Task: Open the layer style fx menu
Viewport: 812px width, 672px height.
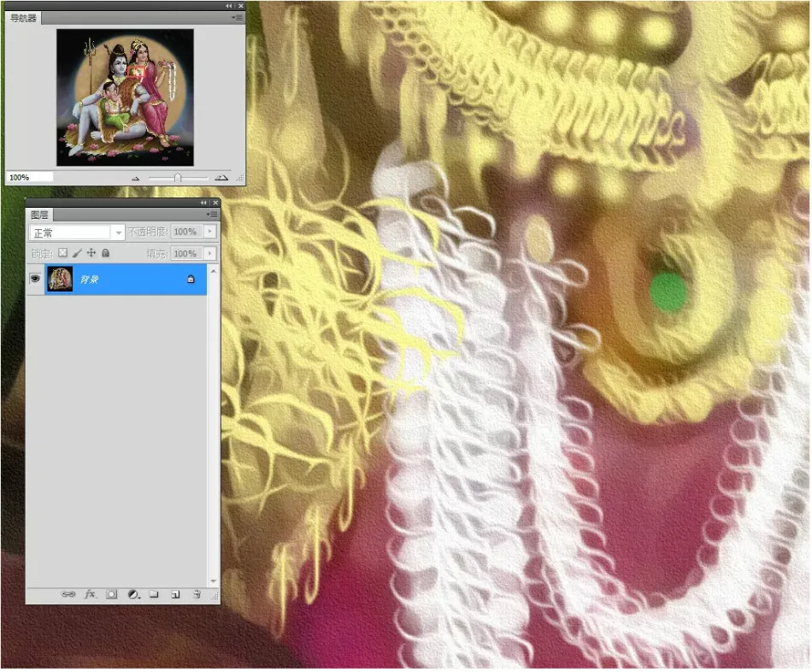Action: coord(90,594)
